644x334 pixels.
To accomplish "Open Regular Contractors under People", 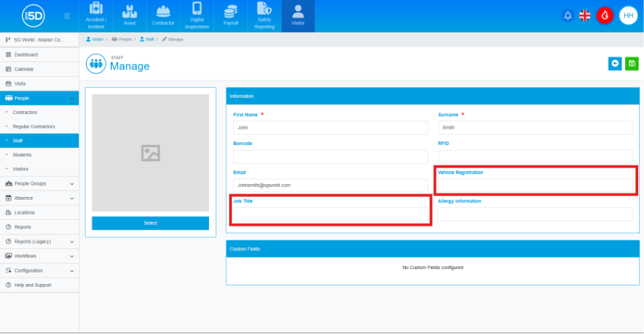I will (x=39, y=126).
